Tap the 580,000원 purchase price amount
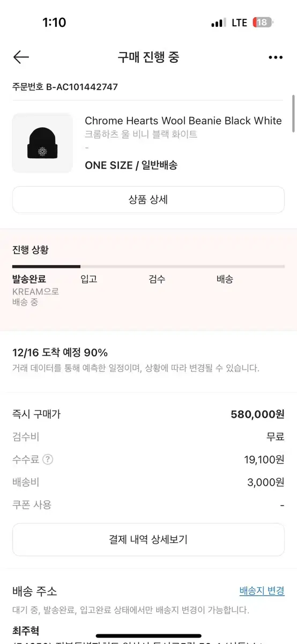 click(257, 414)
